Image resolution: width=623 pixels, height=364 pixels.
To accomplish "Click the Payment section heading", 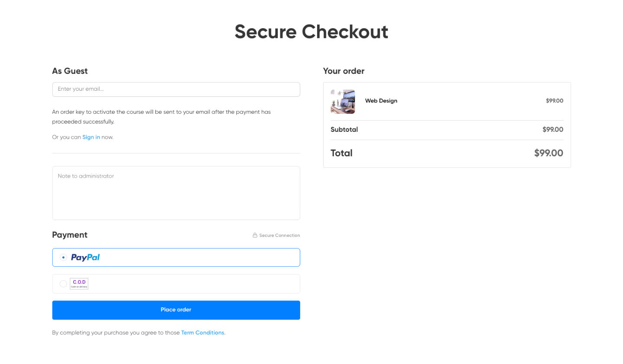I will 70,235.
